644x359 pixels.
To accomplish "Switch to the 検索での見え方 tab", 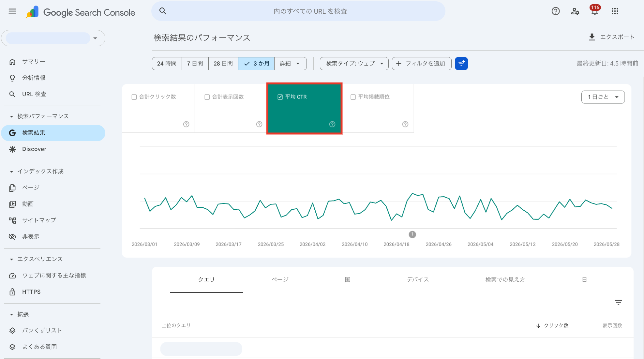I will [x=505, y=279].
